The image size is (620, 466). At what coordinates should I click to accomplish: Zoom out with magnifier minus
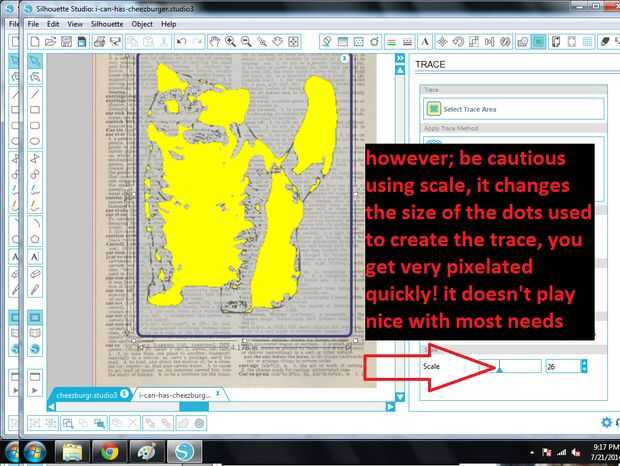246,42
